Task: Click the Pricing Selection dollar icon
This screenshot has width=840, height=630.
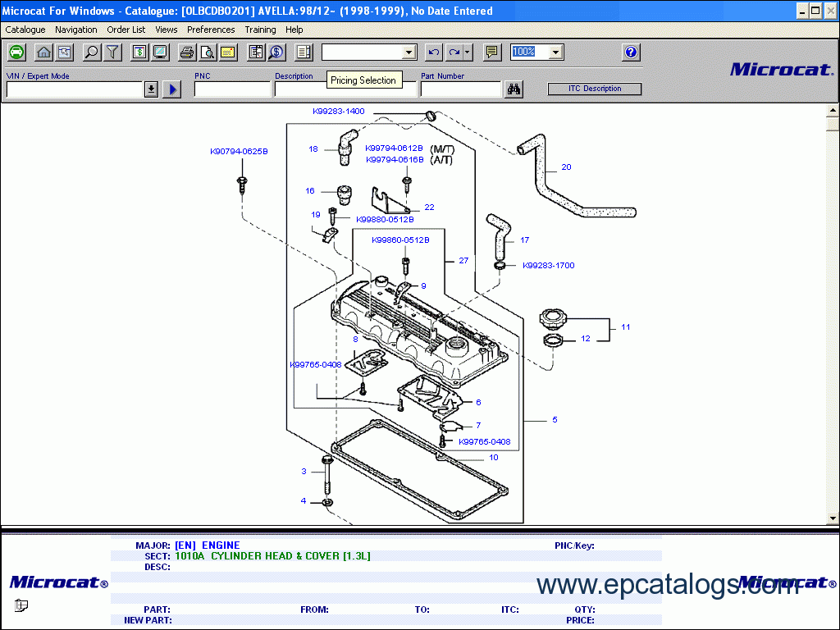Action: click(276, 52)
